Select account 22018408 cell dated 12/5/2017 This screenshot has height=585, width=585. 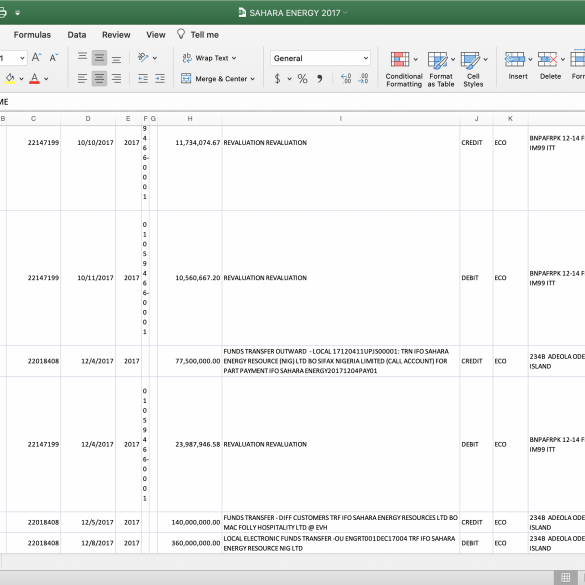[33, 522]
